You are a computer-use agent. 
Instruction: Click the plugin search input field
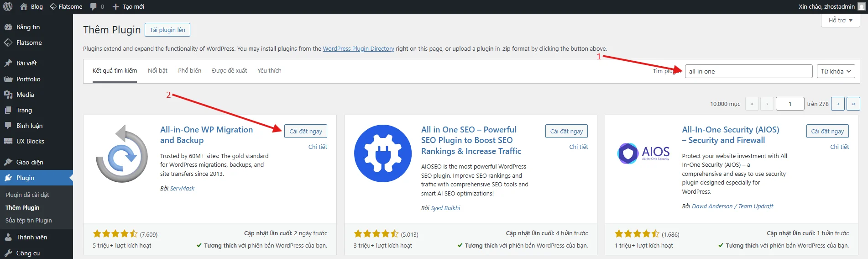[748, 71]
